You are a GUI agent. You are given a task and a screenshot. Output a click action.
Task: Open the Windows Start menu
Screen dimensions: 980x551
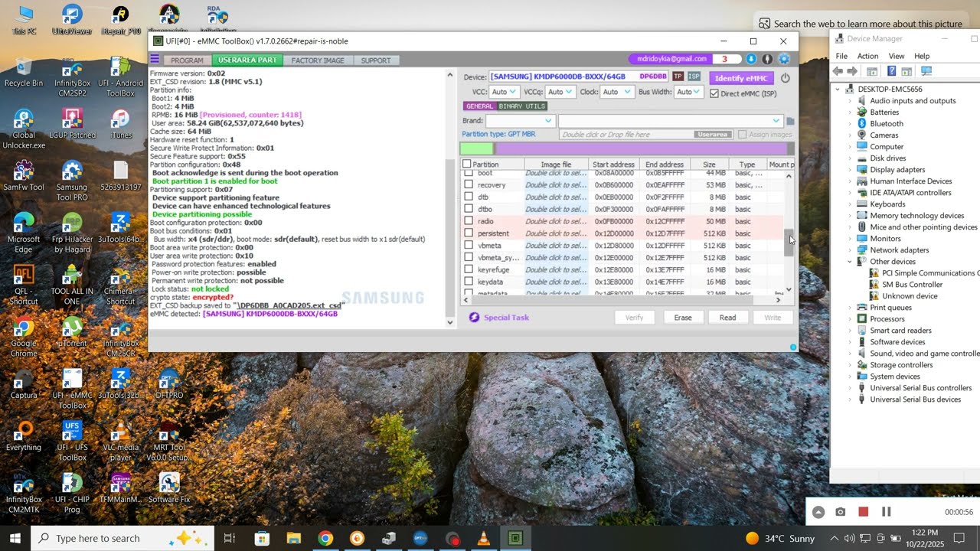(15, 538)
